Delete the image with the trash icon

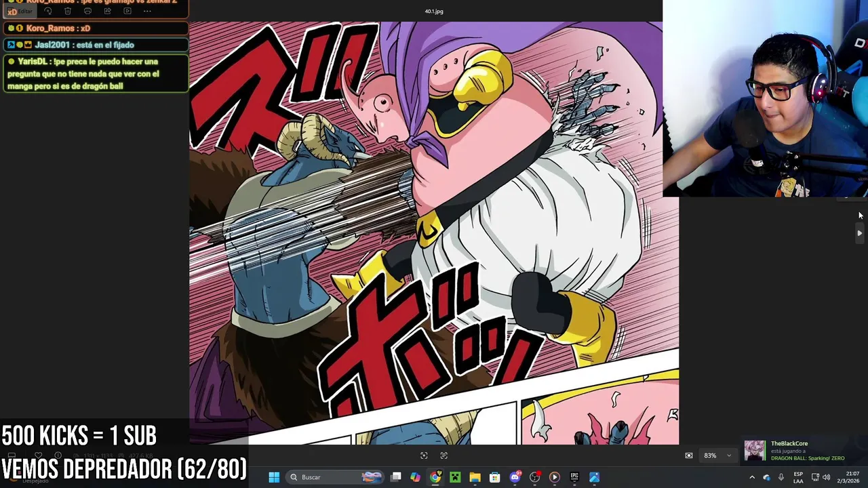coord(68,12)
